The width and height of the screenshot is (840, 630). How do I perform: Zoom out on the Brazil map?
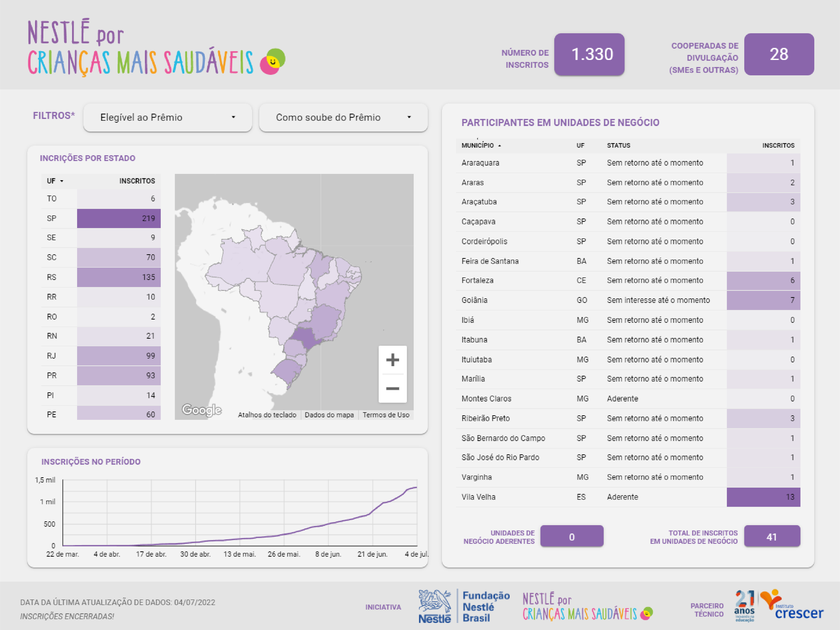point(392,389)
